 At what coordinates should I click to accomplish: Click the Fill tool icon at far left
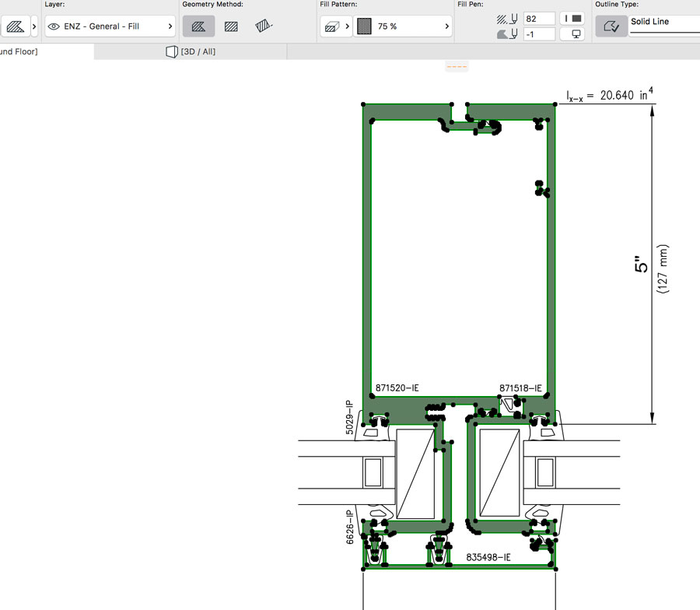tap(14, 25)
